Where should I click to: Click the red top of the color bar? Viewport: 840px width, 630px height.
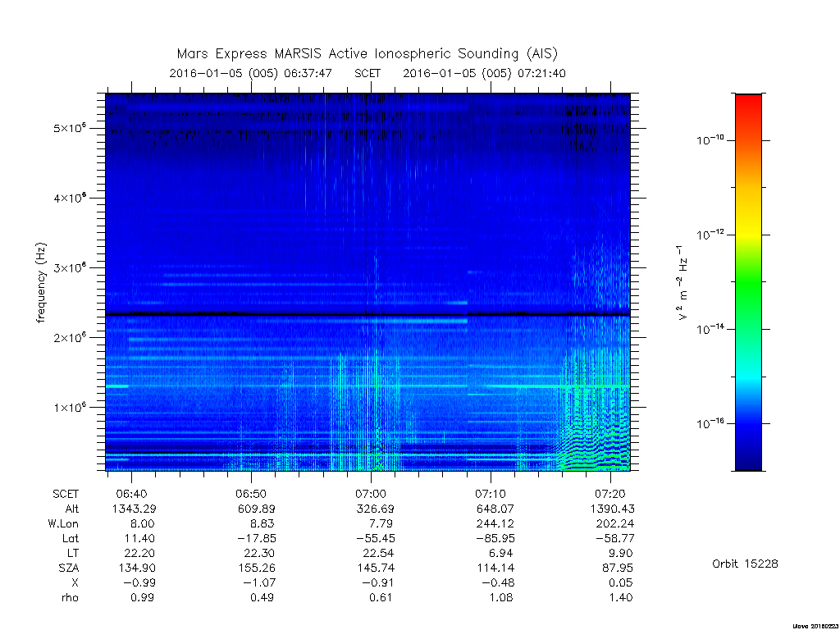click(748, 107)
